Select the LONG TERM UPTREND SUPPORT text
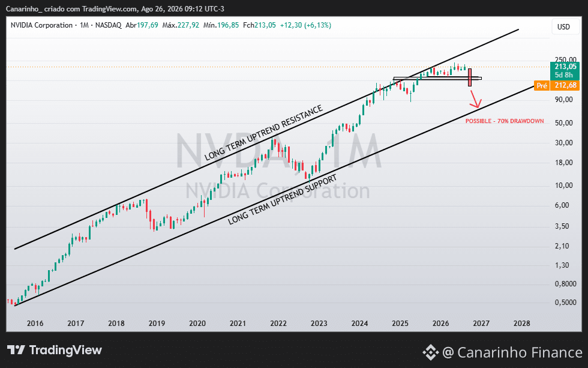 (283, 199)
